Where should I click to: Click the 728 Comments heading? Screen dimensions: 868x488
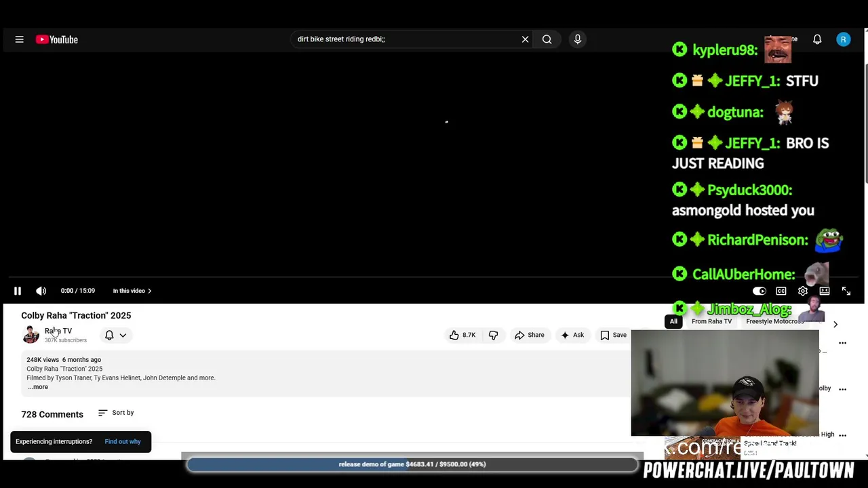coord(52,414)
